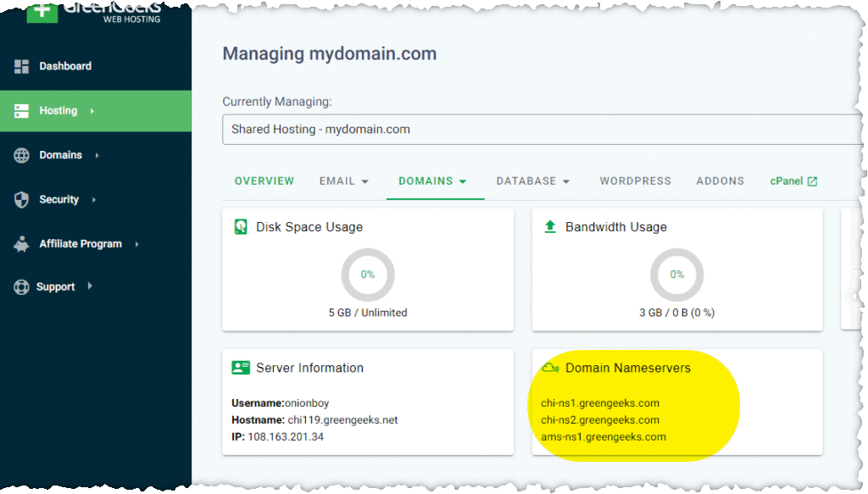Viewport: 868px width, 494px height.
Task: Click the Domain Nameservers title
Action: (x=628, y=369)
